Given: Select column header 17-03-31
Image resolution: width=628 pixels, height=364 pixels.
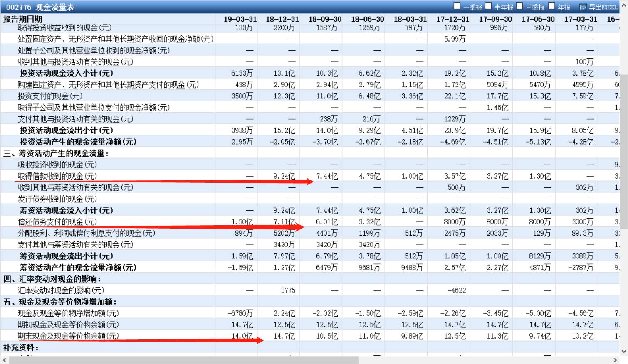Looking at the screenshot, I should [581, 19].
